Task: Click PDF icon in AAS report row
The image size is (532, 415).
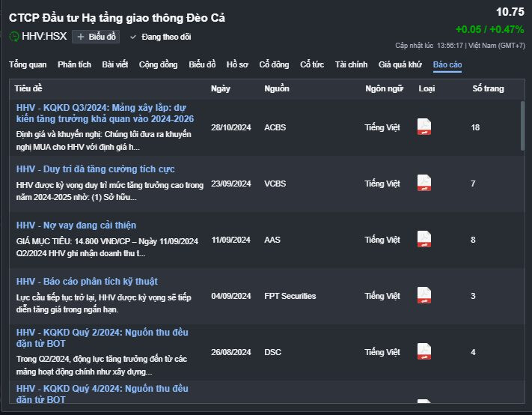Action: coord(424,240)
